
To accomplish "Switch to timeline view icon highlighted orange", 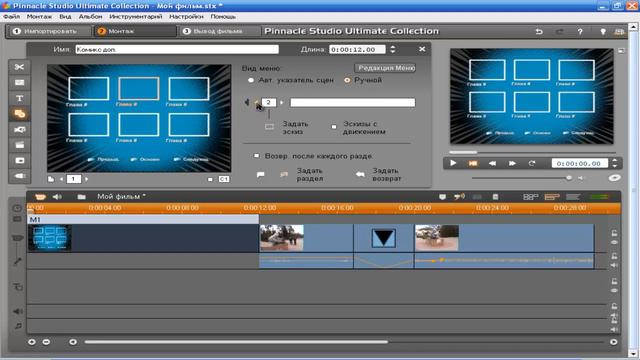I will (551, 197).
